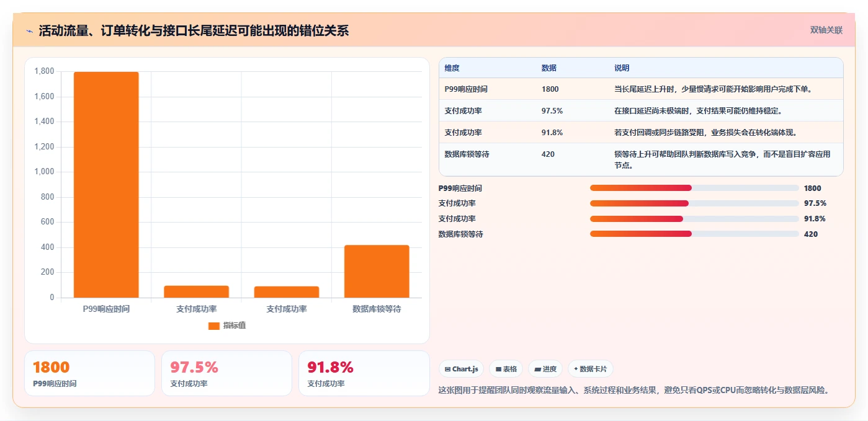Click the P99响应时间 x-axis label
Image resolution: width=868 pixels, height=421 pixels.
click(106, 309)
